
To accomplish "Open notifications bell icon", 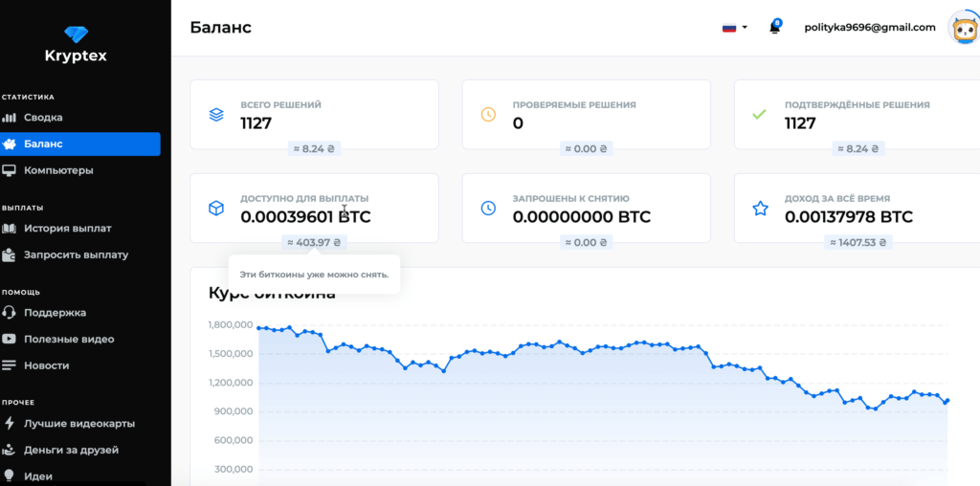I will pos(774,28).
